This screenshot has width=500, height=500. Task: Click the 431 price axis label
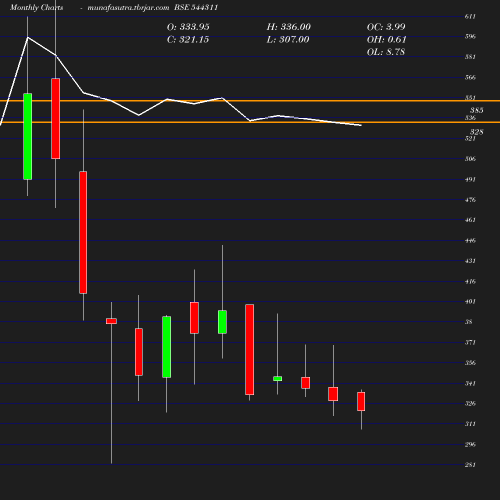pyautogui.click(x=470, y=261)
